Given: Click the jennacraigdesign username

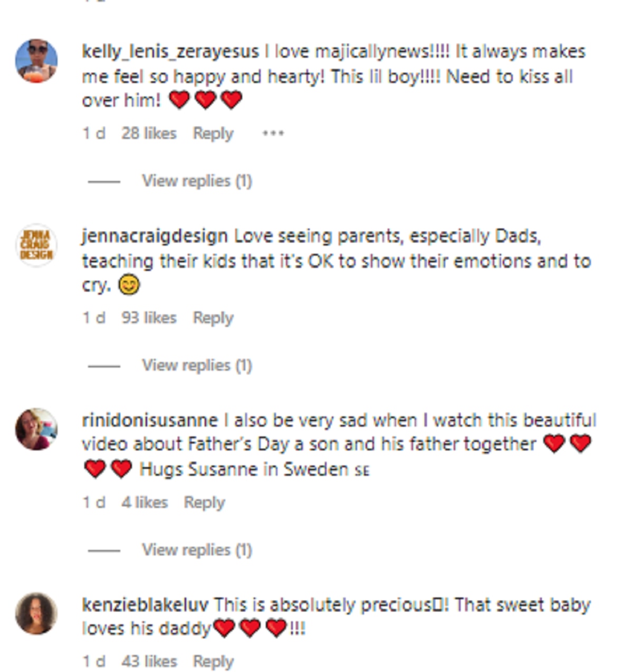Looking at the screenshot, I should (x=155, y=236).
